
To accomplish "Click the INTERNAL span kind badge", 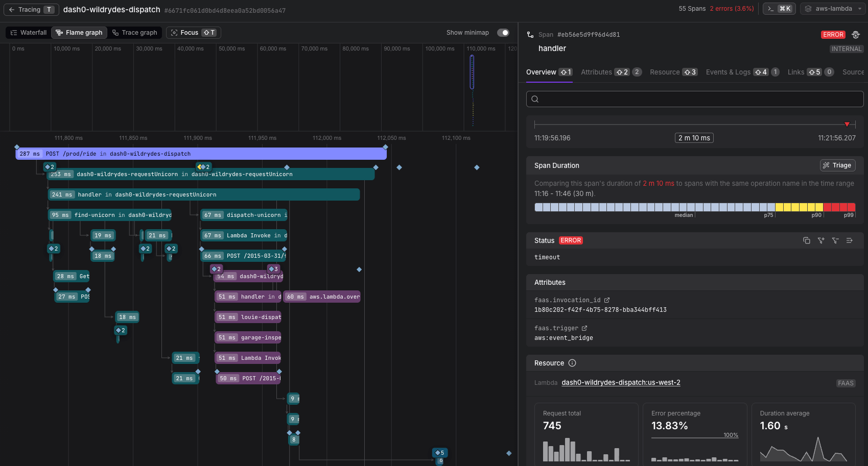I will (x=847, y=49).
